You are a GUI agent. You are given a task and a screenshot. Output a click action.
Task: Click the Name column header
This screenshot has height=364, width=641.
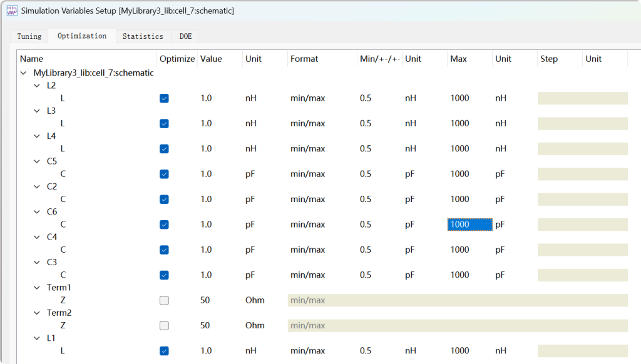87,59
